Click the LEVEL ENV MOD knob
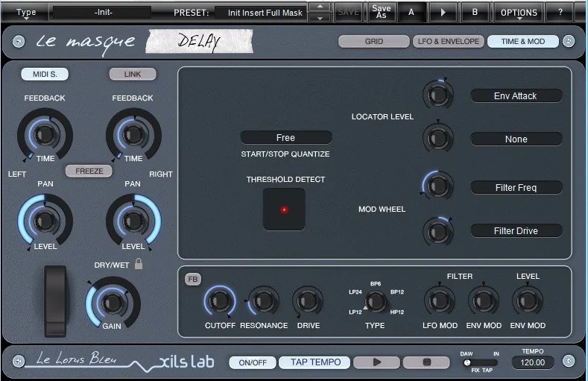Viewport: 588px width, 381px height. (x=527, y=300)
